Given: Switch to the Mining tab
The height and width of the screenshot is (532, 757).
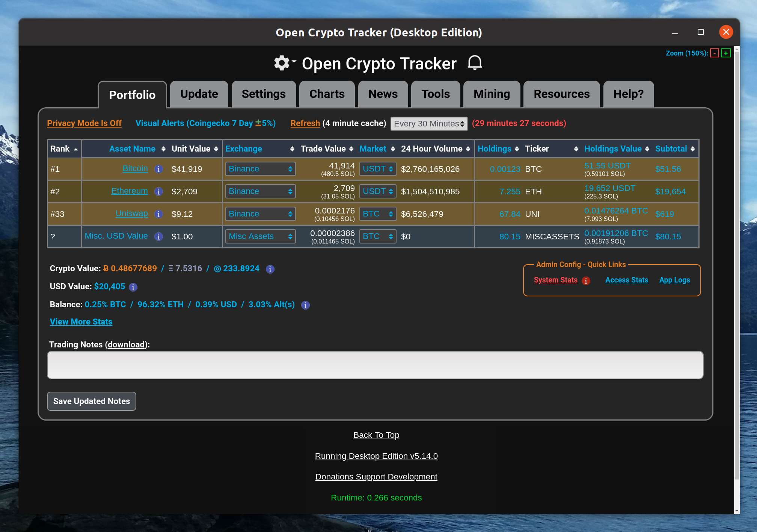Looking at the screenshot, I should [492, 94].
